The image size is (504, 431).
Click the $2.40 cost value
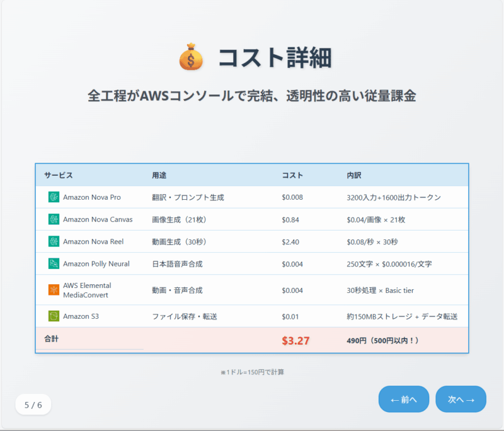tap(290, 242)
